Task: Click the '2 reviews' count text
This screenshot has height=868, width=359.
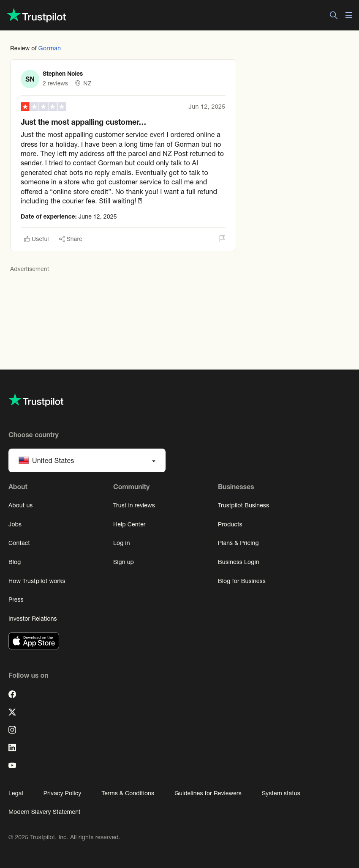Action: [x=55, y=83]
